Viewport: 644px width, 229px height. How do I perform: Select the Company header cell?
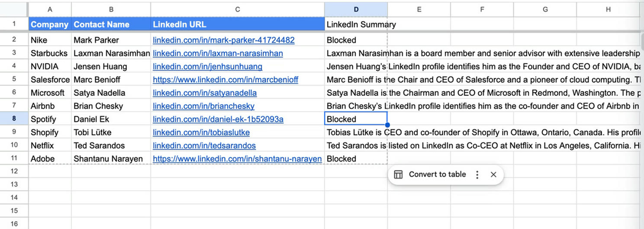tap(50, 24)
